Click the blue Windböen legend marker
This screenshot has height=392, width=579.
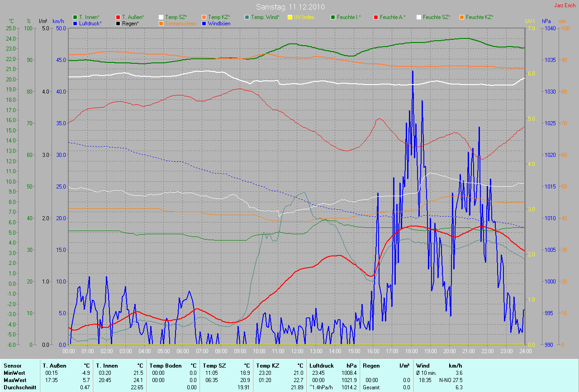tap(204, 24)
